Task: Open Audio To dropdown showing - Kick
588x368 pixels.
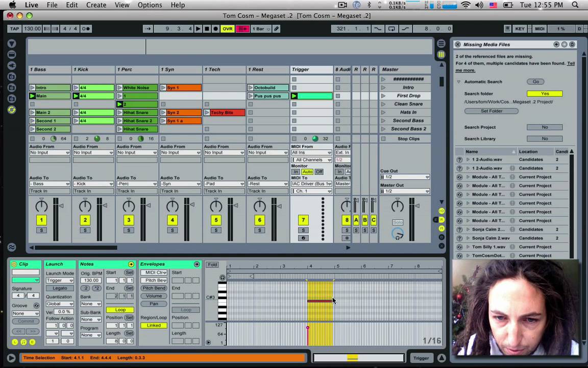Action: [x=93, y=183]
